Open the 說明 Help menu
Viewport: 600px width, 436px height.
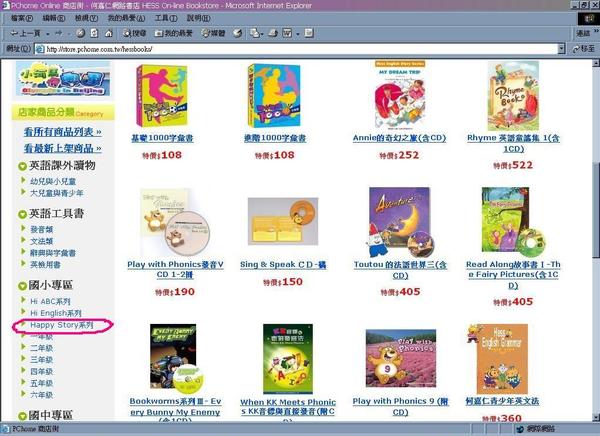point(199,18)
